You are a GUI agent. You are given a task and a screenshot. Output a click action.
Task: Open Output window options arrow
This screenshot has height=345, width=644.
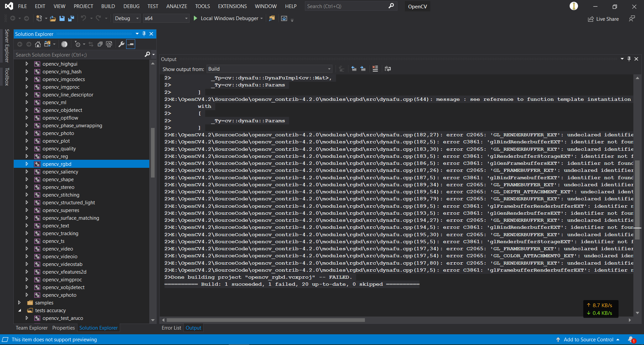click(622, 59)
